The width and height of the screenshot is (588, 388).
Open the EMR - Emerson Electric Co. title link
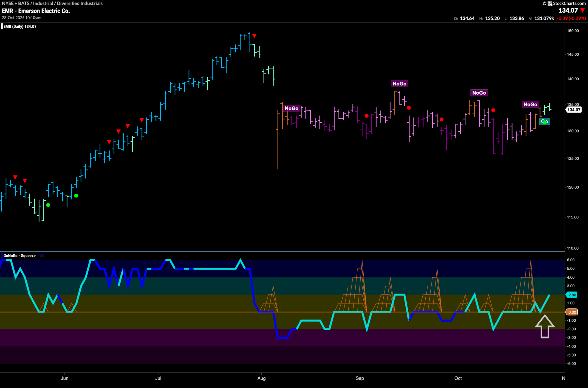[36, 11]
